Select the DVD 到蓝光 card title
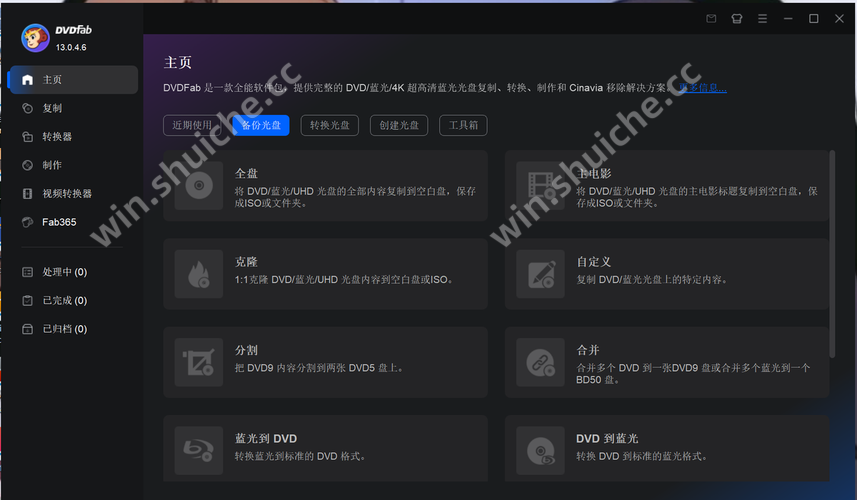Viewport: 857px width, 500px height. (607, 438)
